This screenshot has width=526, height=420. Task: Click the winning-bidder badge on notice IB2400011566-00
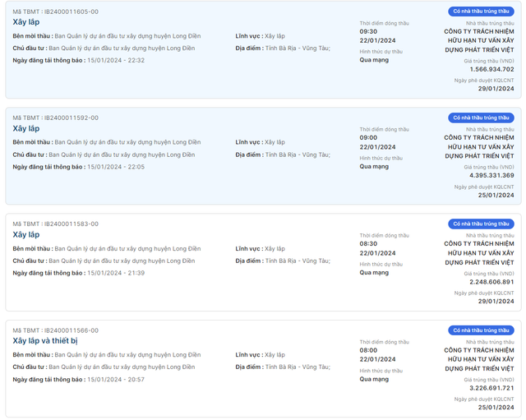tap(481, 330)
